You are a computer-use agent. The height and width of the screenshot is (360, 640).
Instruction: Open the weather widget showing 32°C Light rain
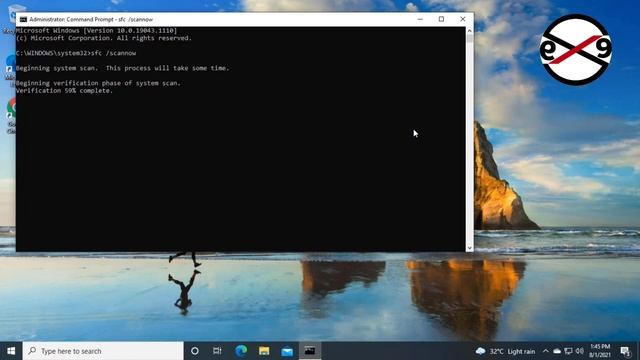[505, 351]
